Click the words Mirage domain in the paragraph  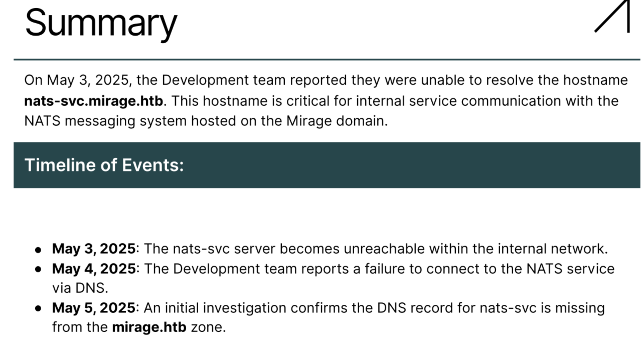tap(337, 121)
